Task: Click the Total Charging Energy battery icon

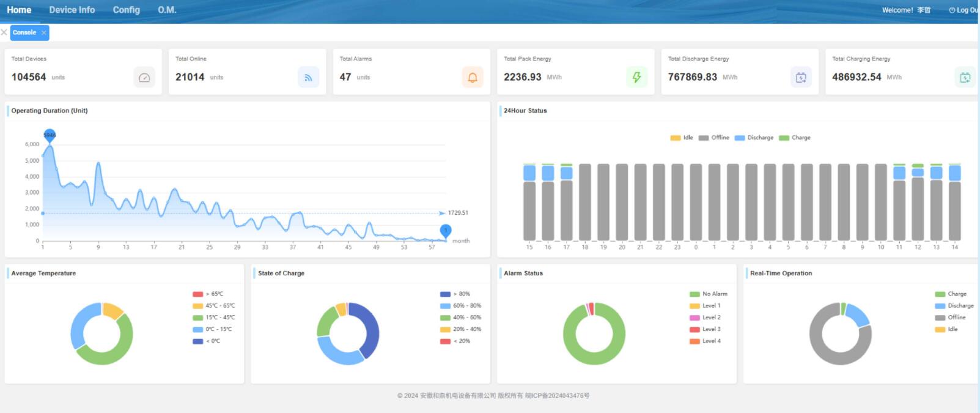Action: click(965, 78)
